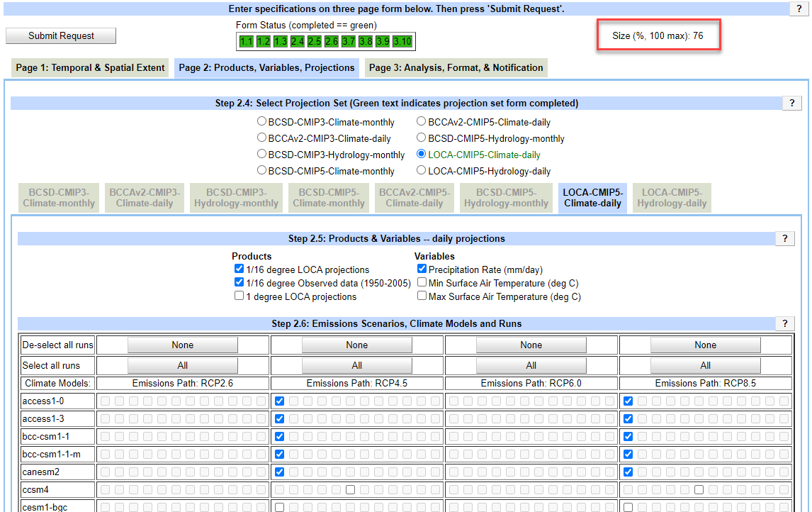Click None above the RCP8.5 column
This screenshot has width=812, height=512.
click(x=705, y=345)
